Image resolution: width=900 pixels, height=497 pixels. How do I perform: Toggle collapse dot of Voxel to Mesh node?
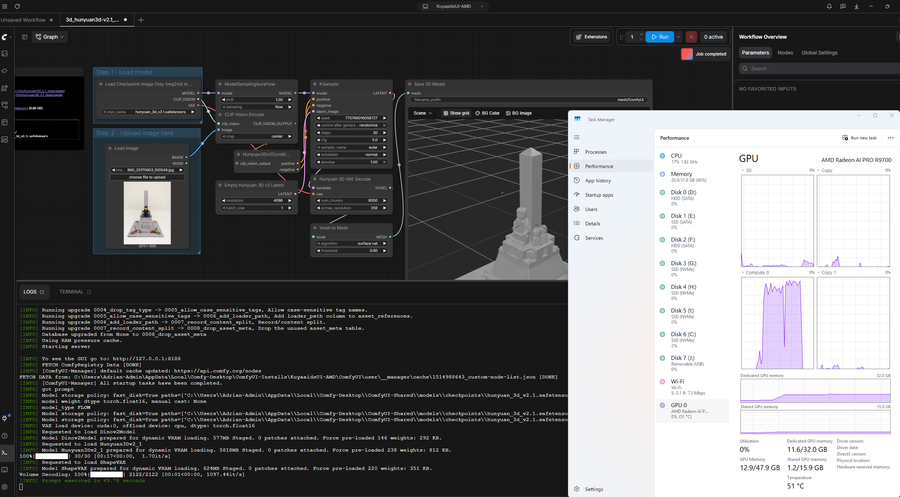pyautogui.click(x=315, y=228)
